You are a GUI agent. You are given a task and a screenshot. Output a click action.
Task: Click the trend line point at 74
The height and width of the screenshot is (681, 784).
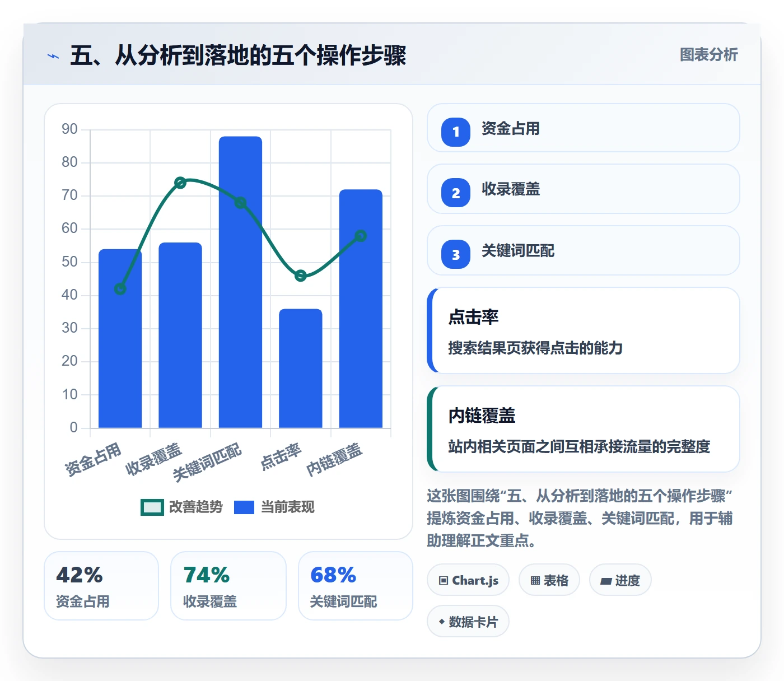pos(180,183)
